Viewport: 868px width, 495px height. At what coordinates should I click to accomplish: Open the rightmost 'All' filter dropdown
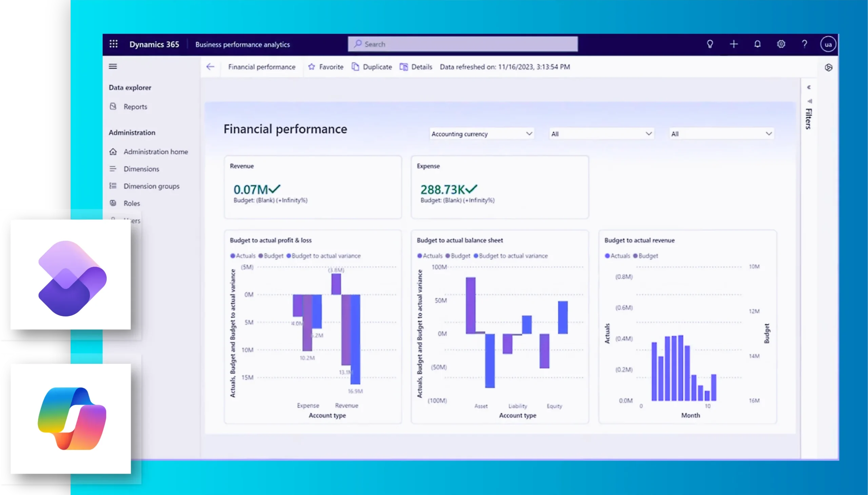[721, 134]
